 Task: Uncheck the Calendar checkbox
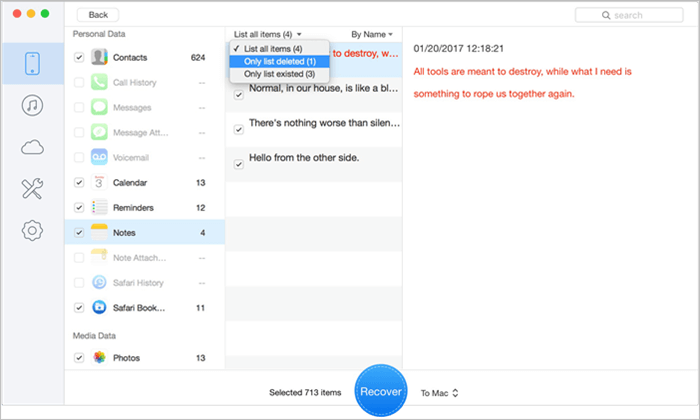(x=79, y=182)
